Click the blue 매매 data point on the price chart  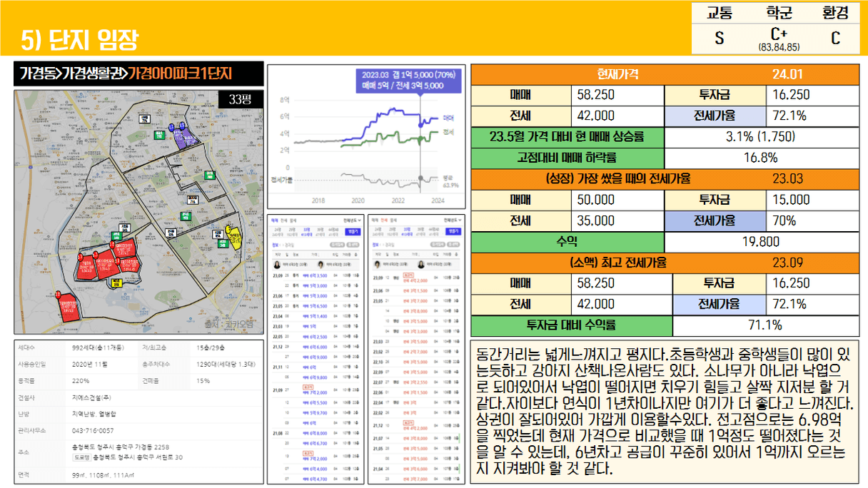[x=420, y=126]
